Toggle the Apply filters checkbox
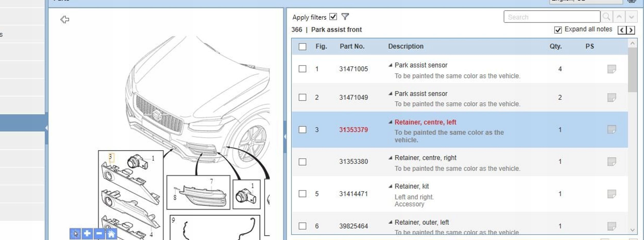 [x=333, y=17]
